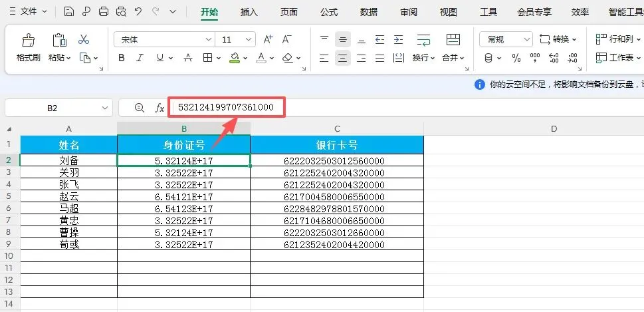
Task: Click the Undo arrow
Action: click(x=138, y=11)
